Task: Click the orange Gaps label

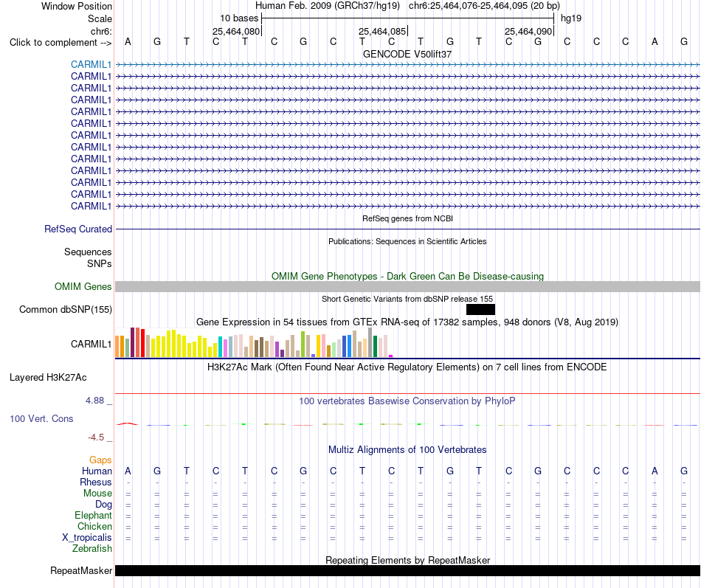Action: pyautogui.click(x=100, y=460)
